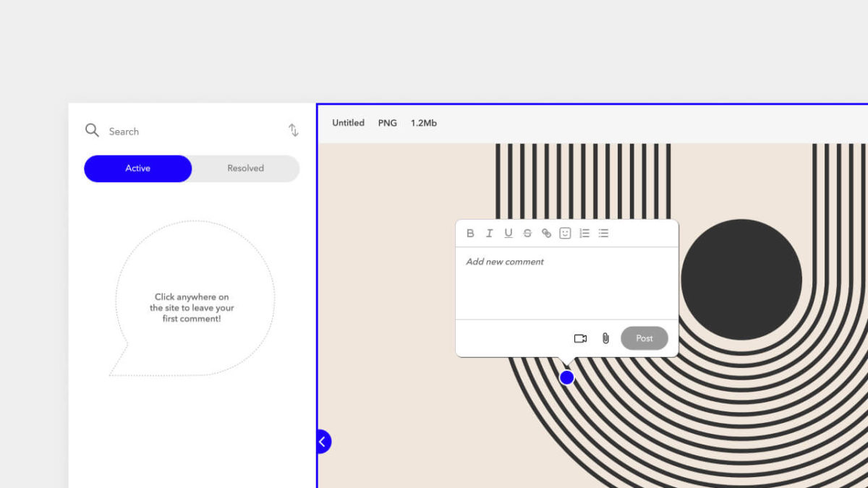The height and width of the screenshot is (488, 868).
Task: Open the emoji picker
Action: pyautogui.click(x=565, y=233)
